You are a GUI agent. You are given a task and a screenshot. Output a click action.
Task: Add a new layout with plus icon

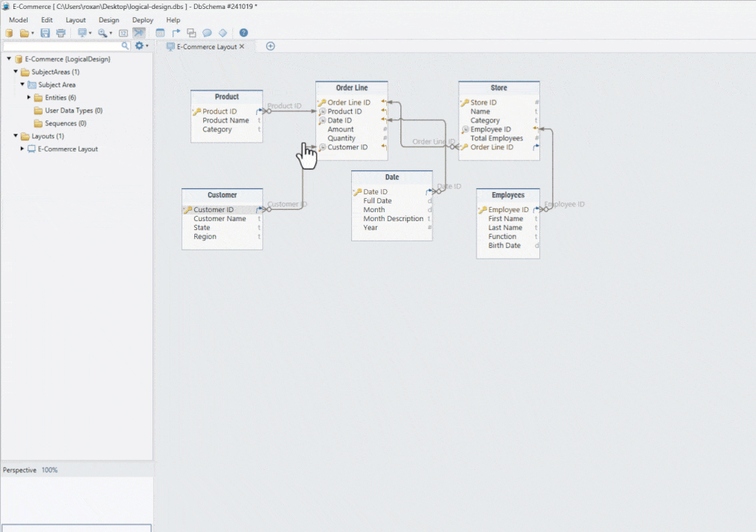click(270, 46)
